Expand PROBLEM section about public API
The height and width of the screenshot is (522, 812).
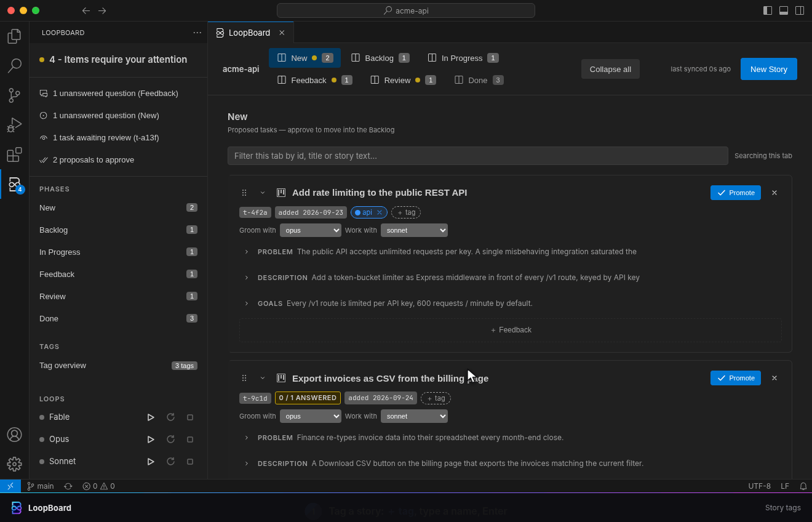[x=247, y=252]
